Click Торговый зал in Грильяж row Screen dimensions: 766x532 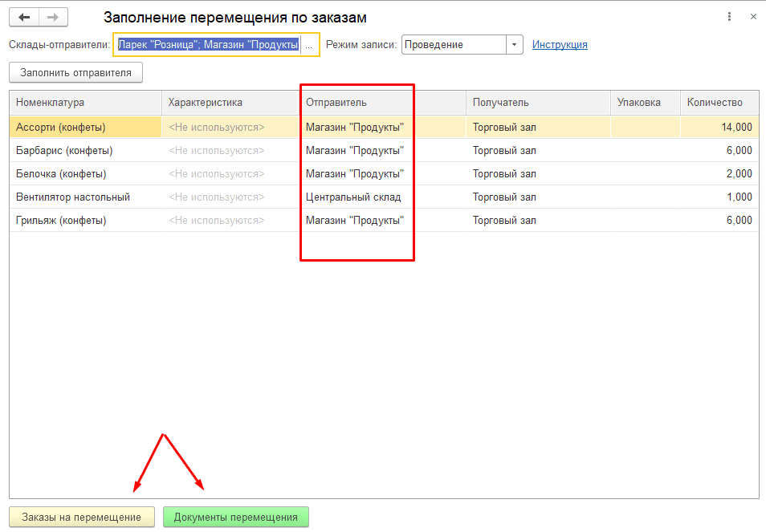[538, 221]
